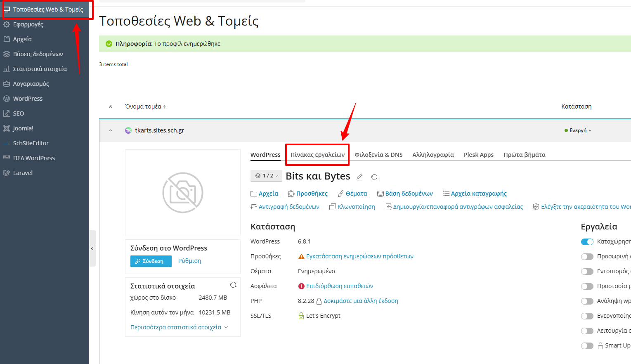
Task: Enable the Προστασία toggle switch
Action: coord(587,286)
